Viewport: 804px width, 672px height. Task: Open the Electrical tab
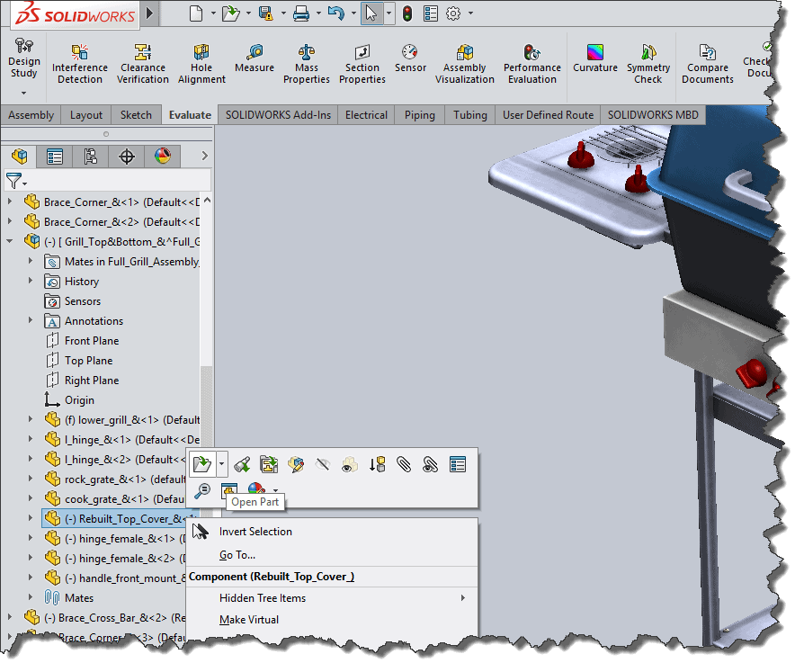366,115
